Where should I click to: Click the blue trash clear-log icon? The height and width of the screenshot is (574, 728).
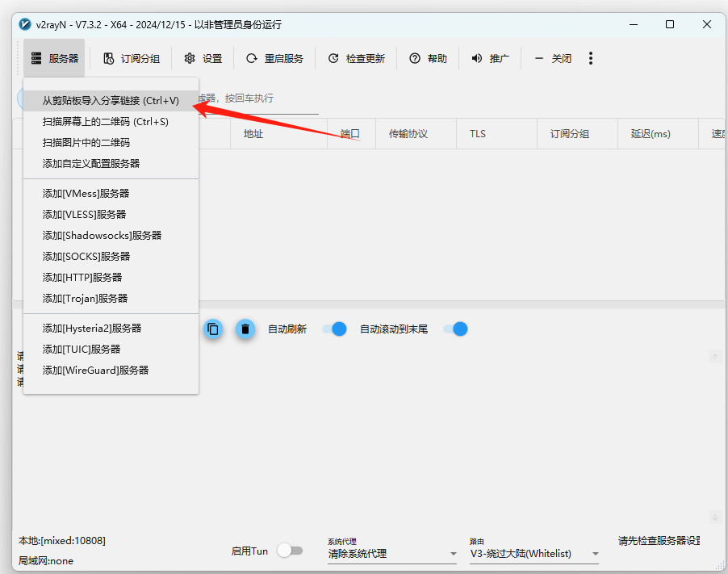[x=245, y=329]
